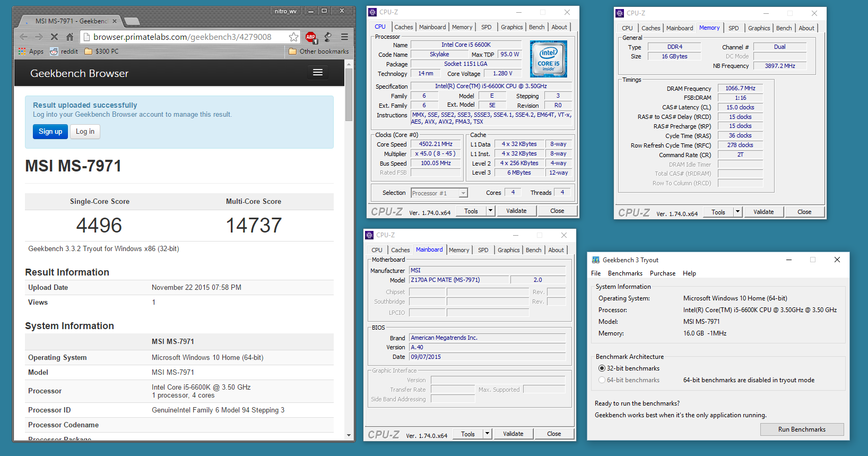
Task: Click the Run Benchmarks button
Action: [x=802, y=429]
